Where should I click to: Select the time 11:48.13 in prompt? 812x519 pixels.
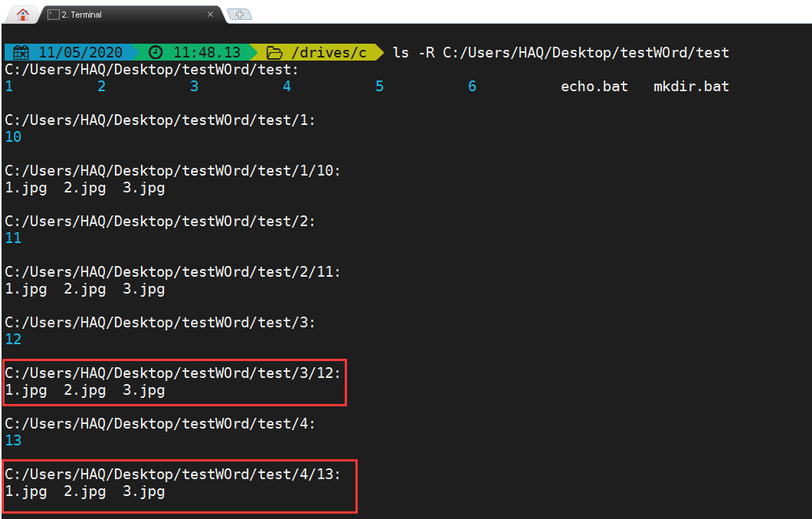click(207, 52)
